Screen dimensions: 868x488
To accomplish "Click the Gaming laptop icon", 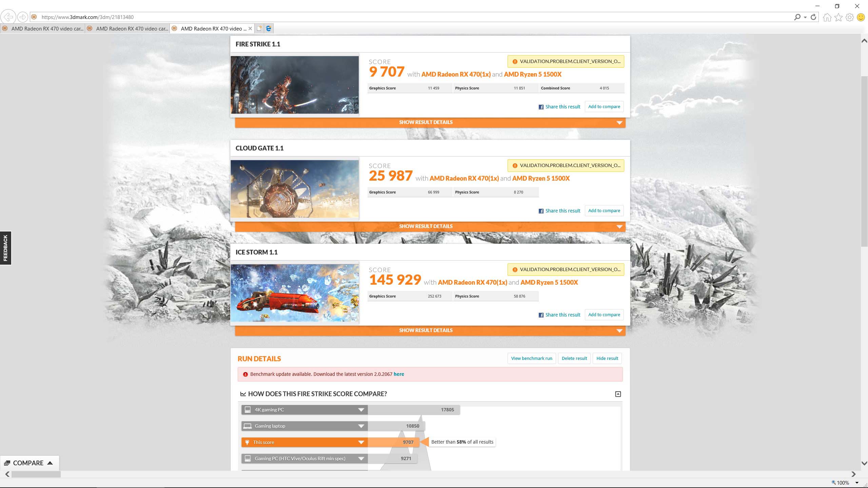I will click(x=248, y=426).
